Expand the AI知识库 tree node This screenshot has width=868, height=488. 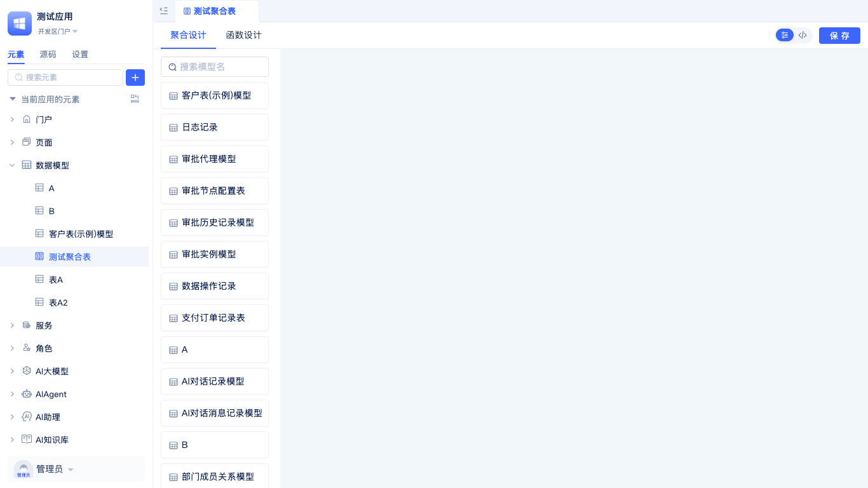[12, 440]
